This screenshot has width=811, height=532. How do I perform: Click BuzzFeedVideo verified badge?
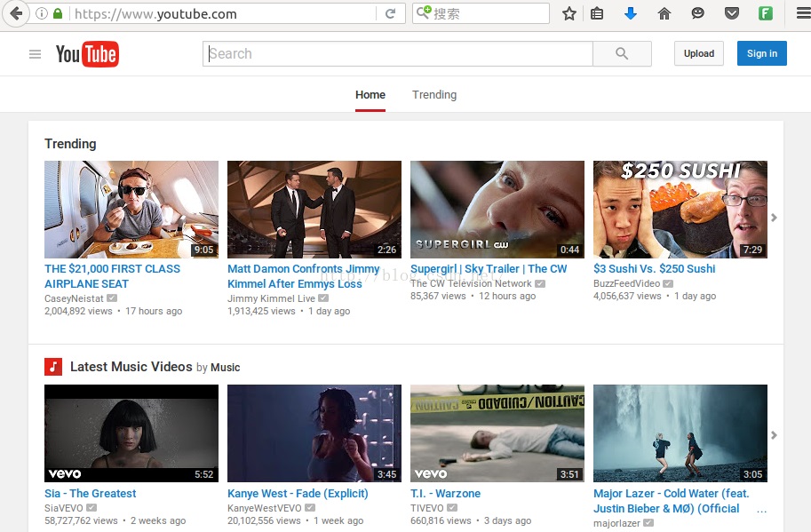pyautogui.click(x=668, y=283)
